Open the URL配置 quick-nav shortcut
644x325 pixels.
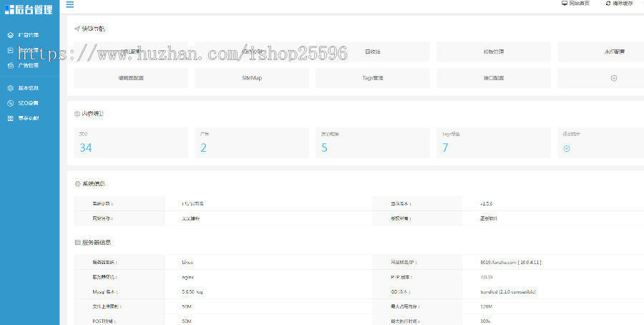(131, 52)
